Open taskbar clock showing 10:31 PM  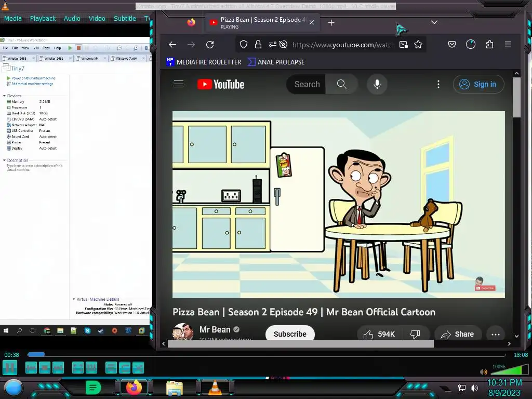tap(504, 388)
